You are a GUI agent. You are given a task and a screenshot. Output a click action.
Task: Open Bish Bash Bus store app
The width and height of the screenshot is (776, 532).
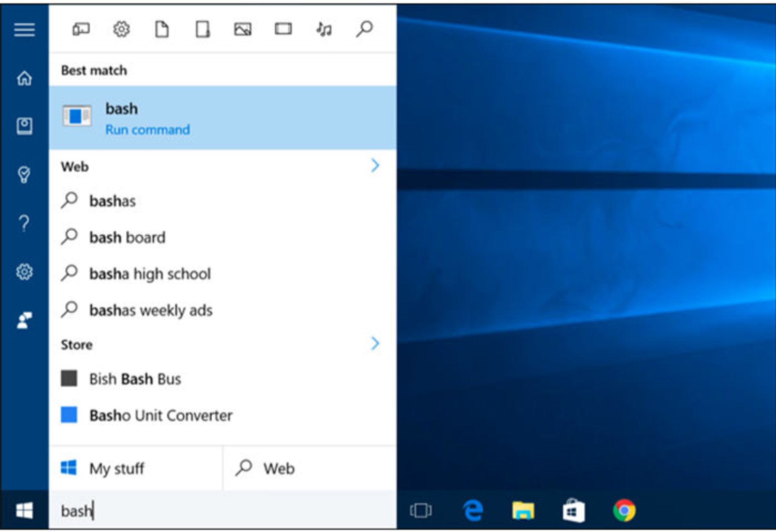[223, 379]
